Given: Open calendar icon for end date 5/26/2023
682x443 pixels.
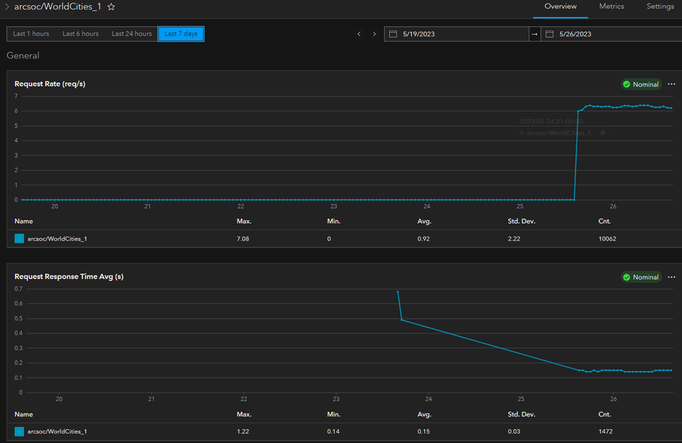Looking at the screenshot, I should pos(549,34).
